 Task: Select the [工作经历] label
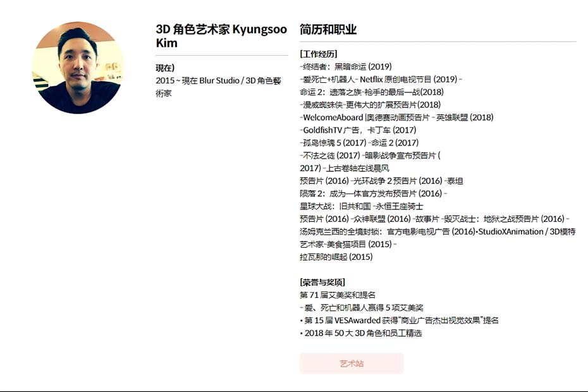319,54
